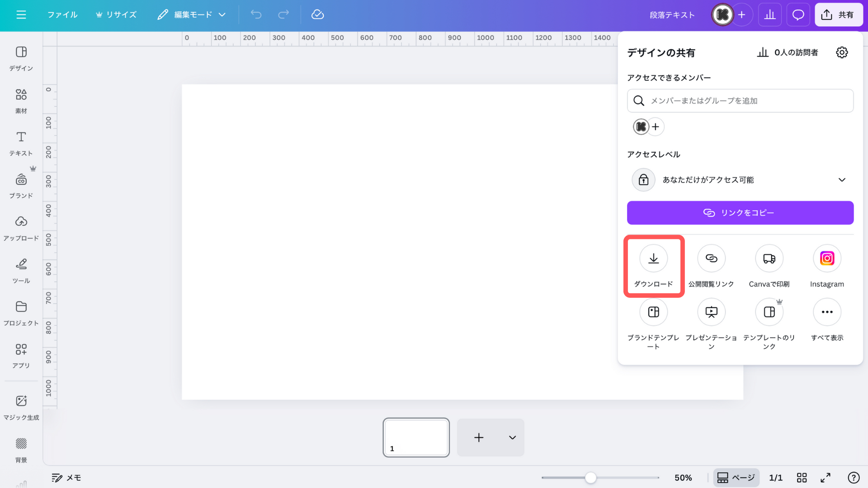Click the 段落テキスト design title

(672, 15)
